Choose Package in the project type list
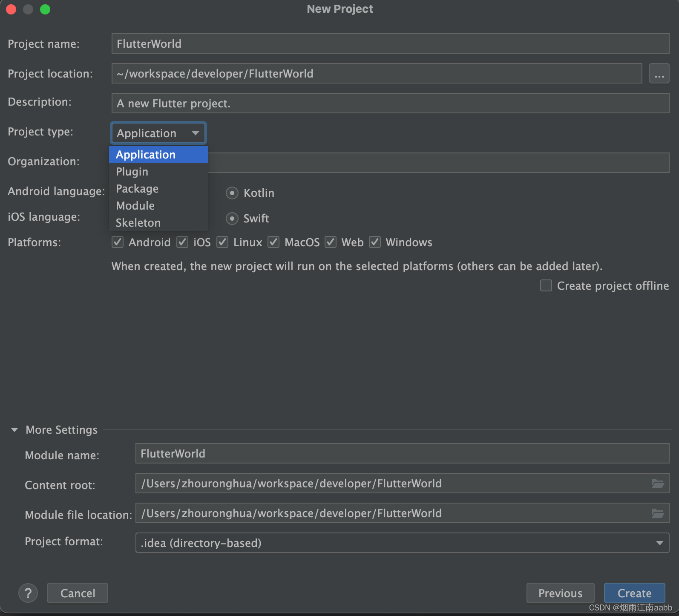This screenshot has height=616, width=679. point(158,189)
